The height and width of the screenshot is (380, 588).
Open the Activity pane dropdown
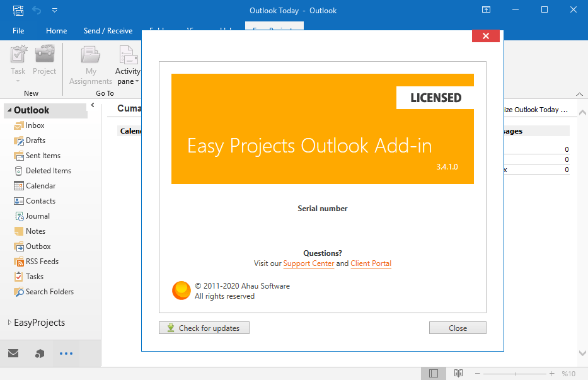click(x=127, y=66)
